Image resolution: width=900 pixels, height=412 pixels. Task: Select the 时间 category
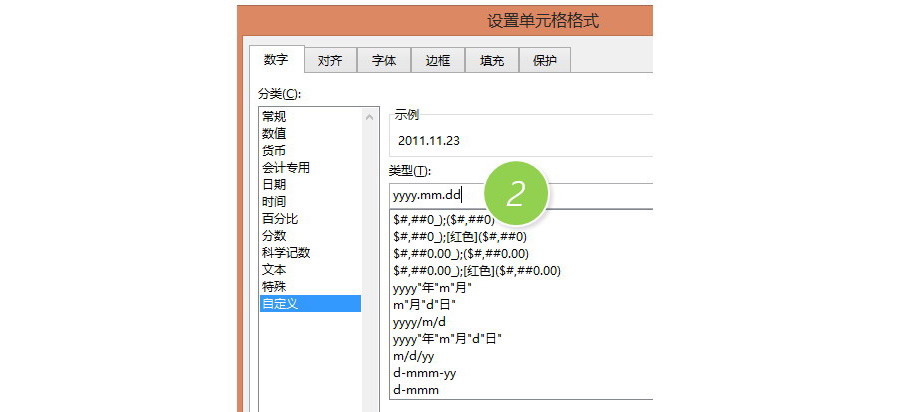tap(311, 201)
